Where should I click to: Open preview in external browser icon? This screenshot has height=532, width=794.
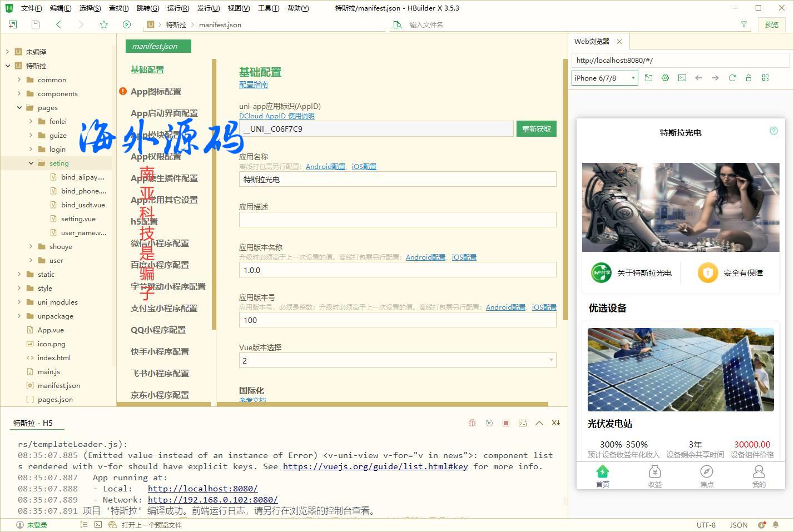648,78
